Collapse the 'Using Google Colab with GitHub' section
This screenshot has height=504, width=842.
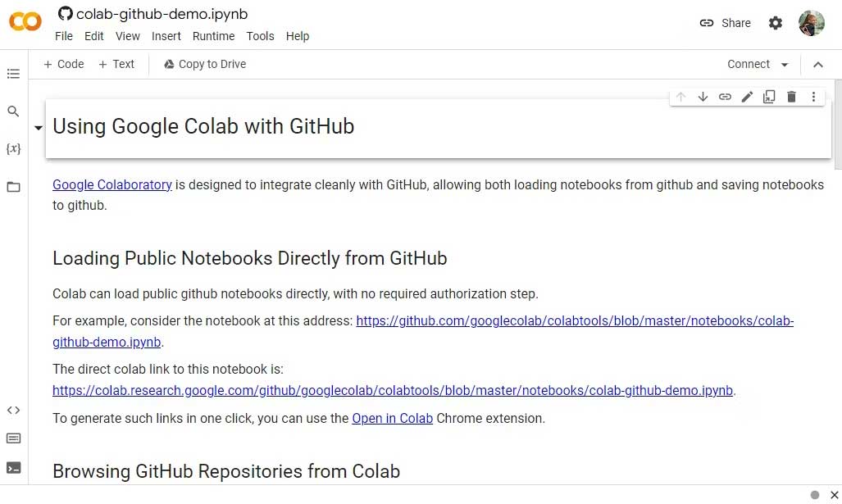pyautogui.click(x=38, y=128)
